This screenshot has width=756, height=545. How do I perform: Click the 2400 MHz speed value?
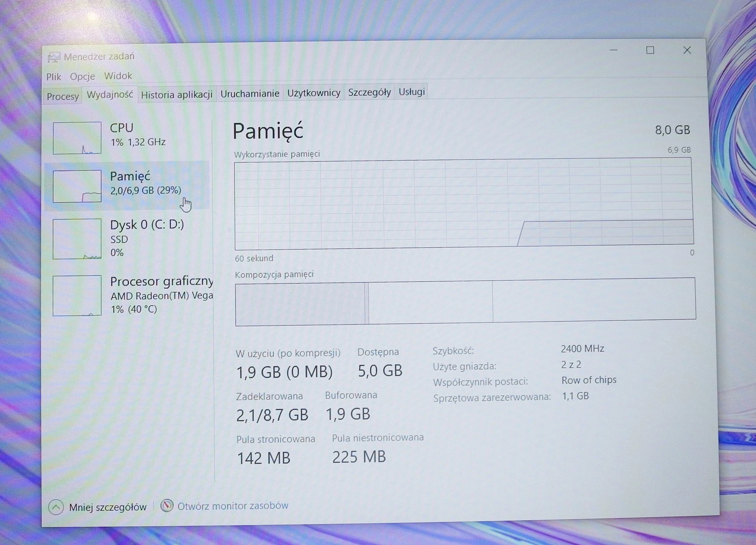point(582,349)
